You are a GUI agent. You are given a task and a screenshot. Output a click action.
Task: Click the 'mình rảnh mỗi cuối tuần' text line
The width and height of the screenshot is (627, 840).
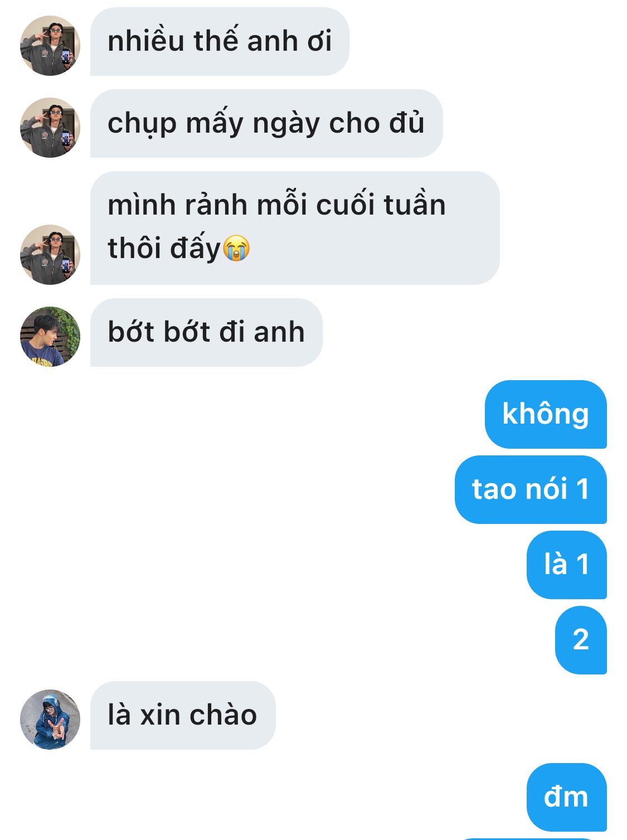click(276, 205)
